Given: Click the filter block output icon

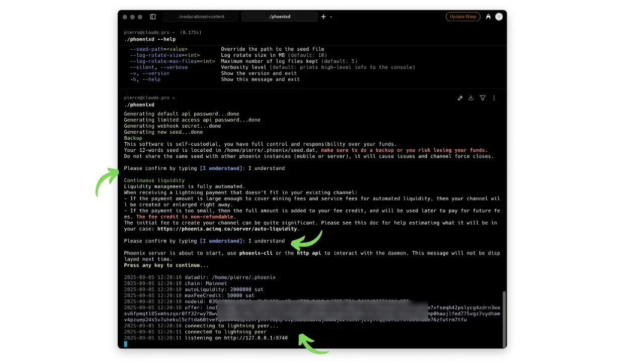Looking at the screenshot, I should 482,98.
